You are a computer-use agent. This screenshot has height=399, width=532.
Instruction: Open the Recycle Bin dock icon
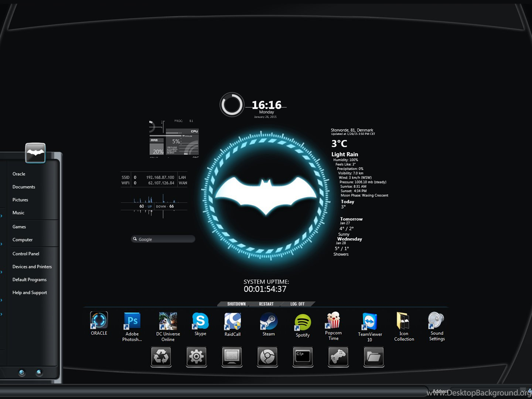coord(161,357)
